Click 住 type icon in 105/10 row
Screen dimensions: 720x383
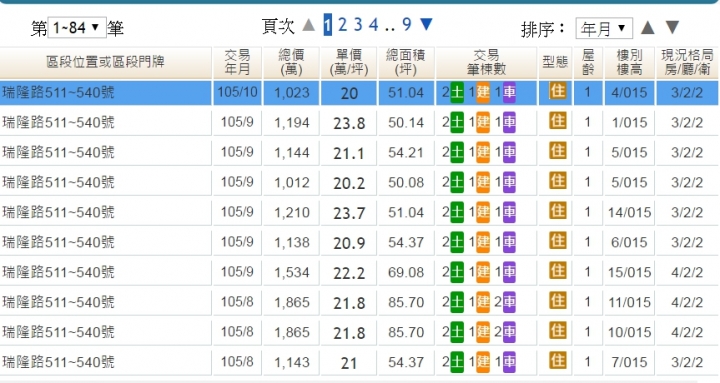pyautogui.click(x=557, y=91)
